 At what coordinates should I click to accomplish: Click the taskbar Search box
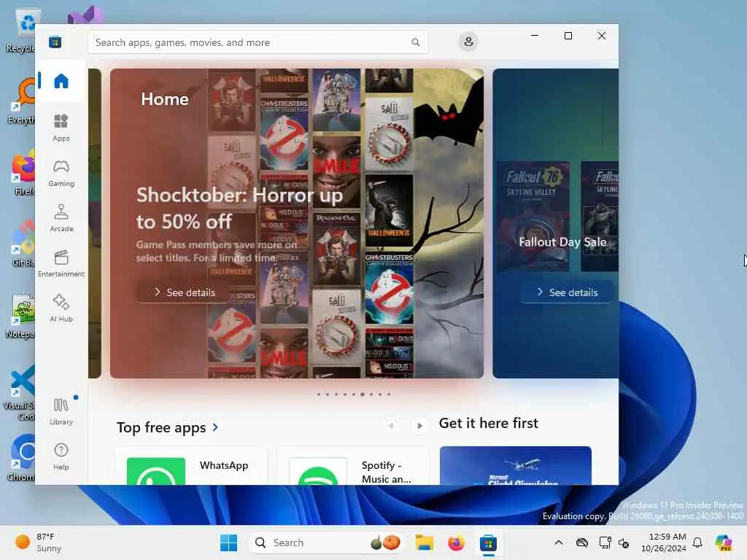[326, 542]
